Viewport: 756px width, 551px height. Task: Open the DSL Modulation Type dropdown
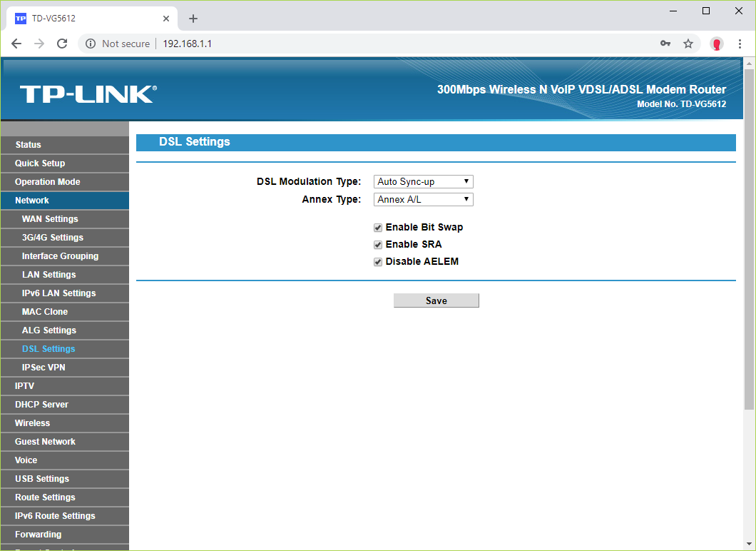coord(424,181)
